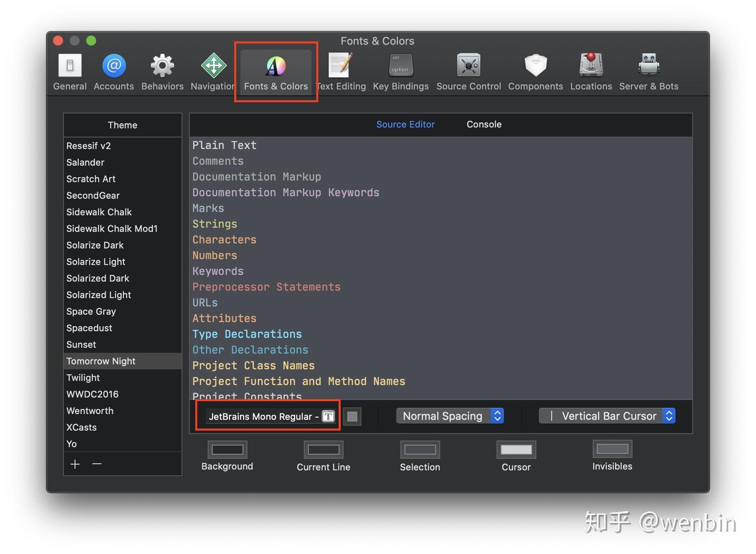Open the Key Bindings pane

(x=401, y=72)
